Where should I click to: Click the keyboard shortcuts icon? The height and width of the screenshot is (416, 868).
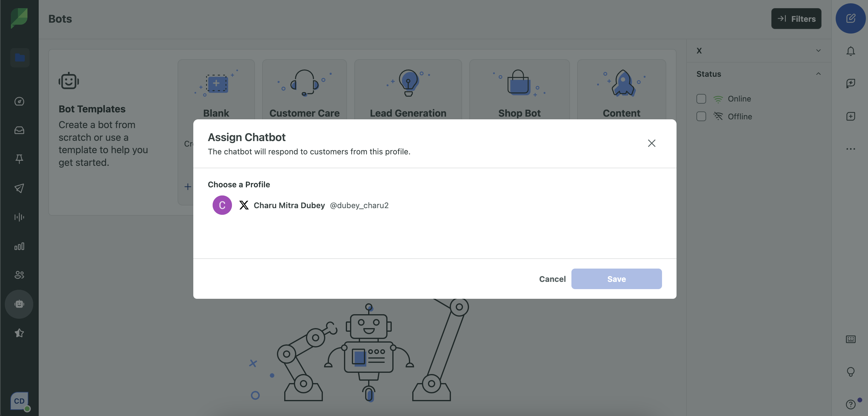[850, 339]
